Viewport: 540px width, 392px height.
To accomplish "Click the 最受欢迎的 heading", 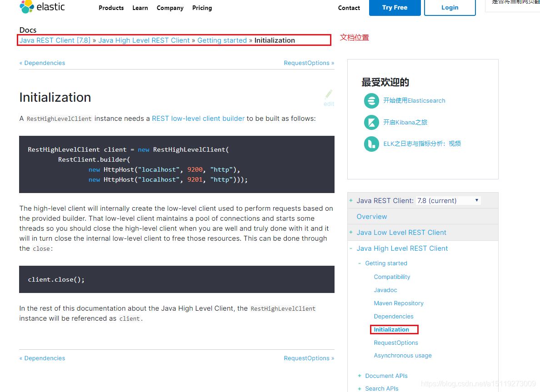I will 385,82.
